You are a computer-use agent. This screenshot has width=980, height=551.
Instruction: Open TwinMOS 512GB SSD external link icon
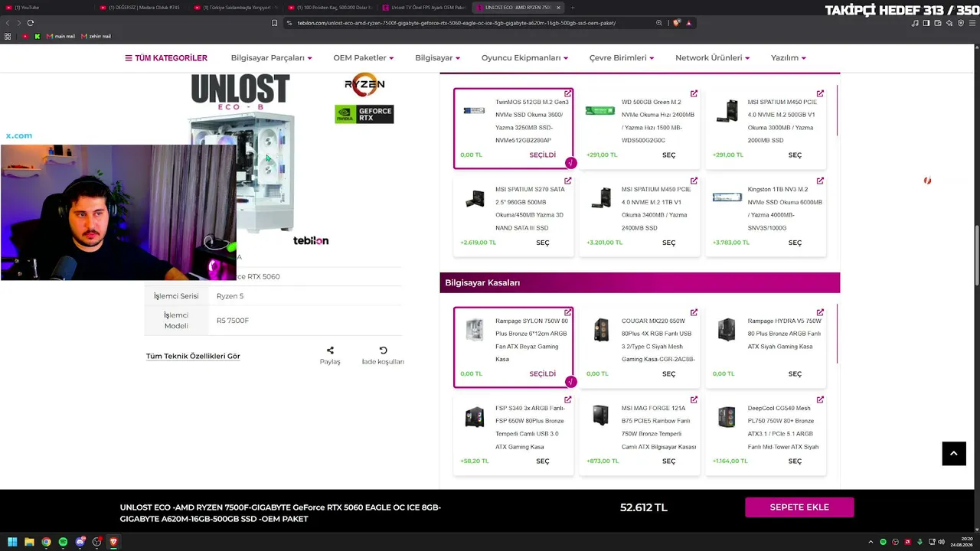pyautogui.click(x=568, y=94)
